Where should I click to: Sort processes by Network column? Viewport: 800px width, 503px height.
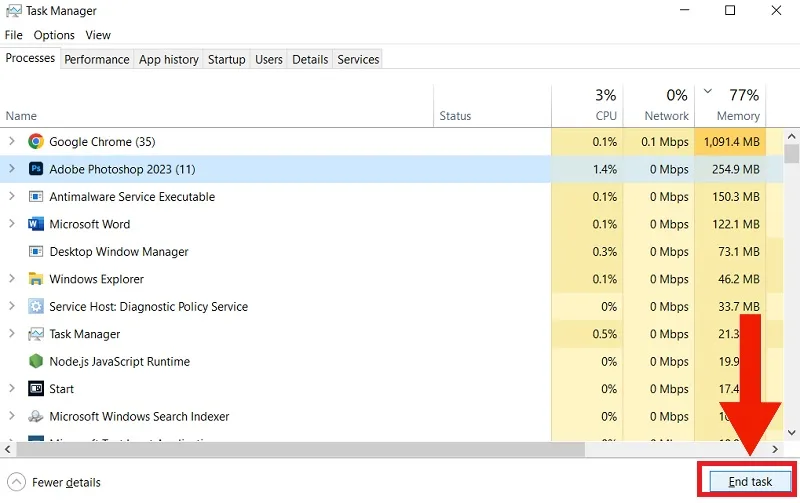[x=659, y=106]
